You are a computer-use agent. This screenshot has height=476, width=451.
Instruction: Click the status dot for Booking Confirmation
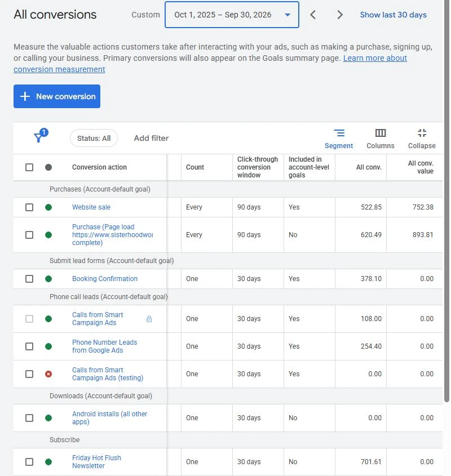[48, 279]
